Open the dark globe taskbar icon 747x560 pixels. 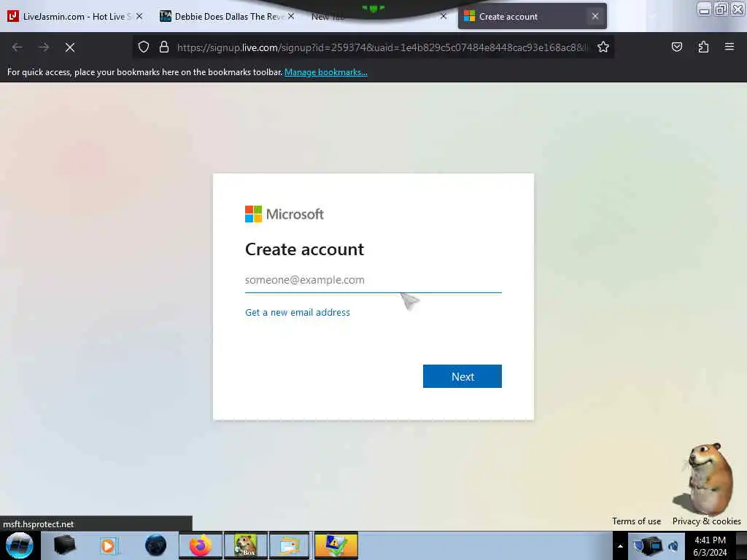coord(156,545)
